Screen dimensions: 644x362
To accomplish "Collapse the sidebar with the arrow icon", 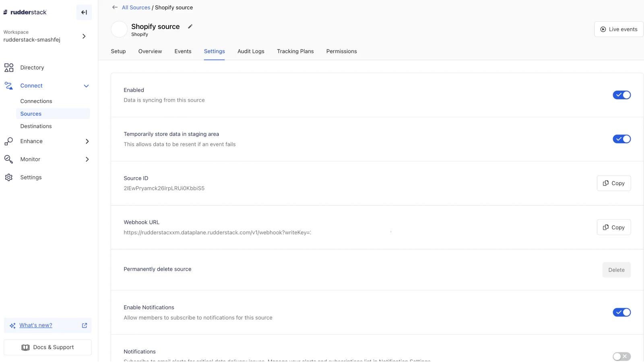I will pos(84,12).
